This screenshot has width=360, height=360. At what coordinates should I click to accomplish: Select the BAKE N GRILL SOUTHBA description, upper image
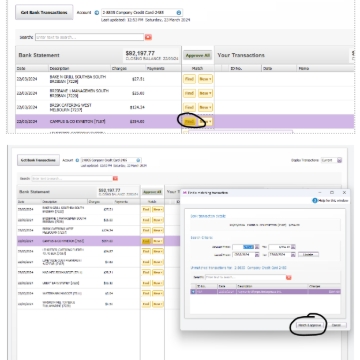pos(78,79)
